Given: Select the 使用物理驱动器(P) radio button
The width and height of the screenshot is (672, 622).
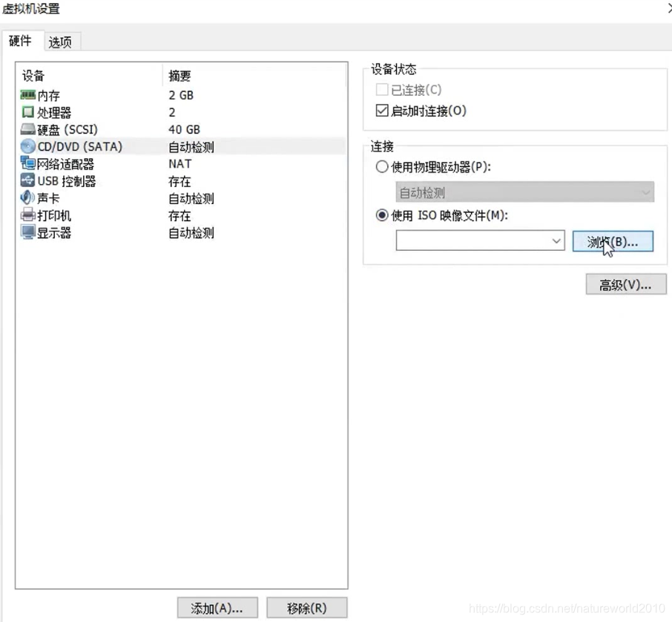Looking at the screenshot, I should click(x=382, y=167).
